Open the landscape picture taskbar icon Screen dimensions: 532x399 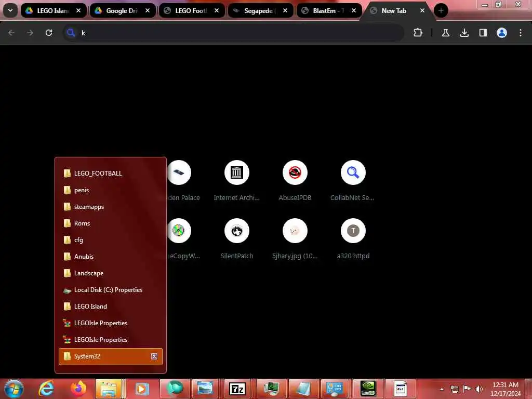205,389
